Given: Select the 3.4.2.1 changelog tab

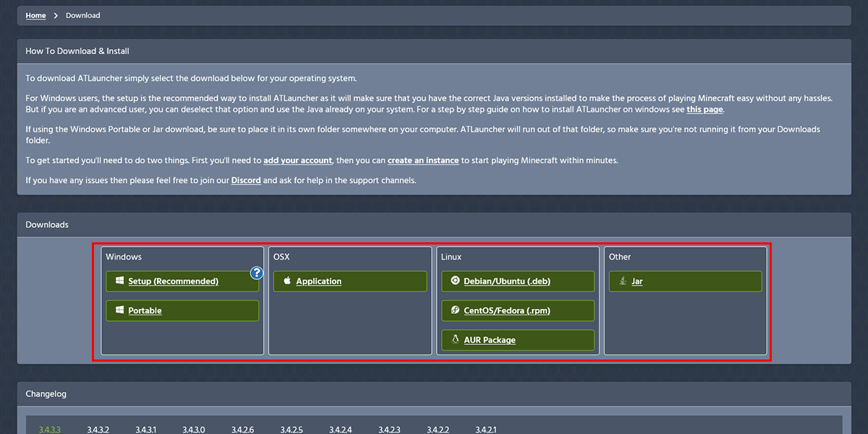Looking at the screenshot, I should pos(486,430).
